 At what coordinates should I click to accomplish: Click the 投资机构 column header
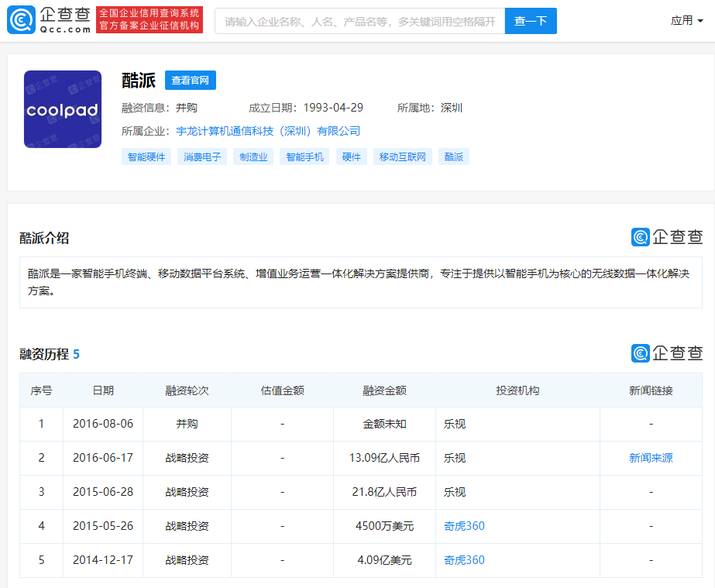point(517,390)
